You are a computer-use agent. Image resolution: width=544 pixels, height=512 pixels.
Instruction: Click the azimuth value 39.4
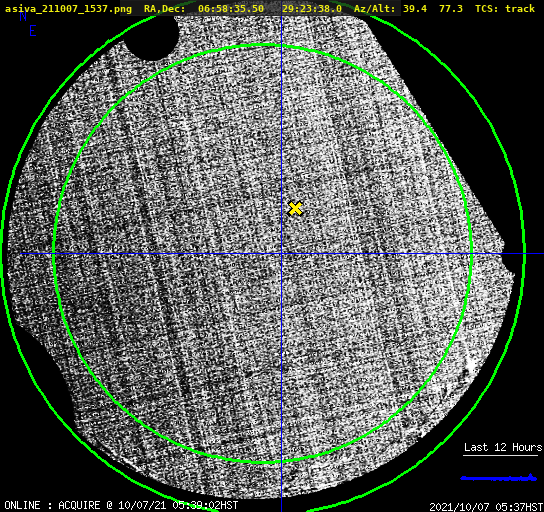point(415,8)
